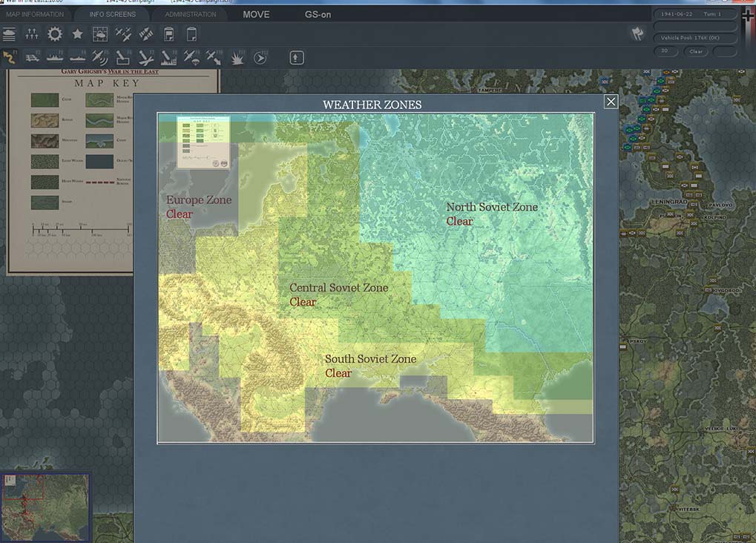Screen dimensions: 756x543
Task: Click Leningrad on the main map
Action: point(670,202)
